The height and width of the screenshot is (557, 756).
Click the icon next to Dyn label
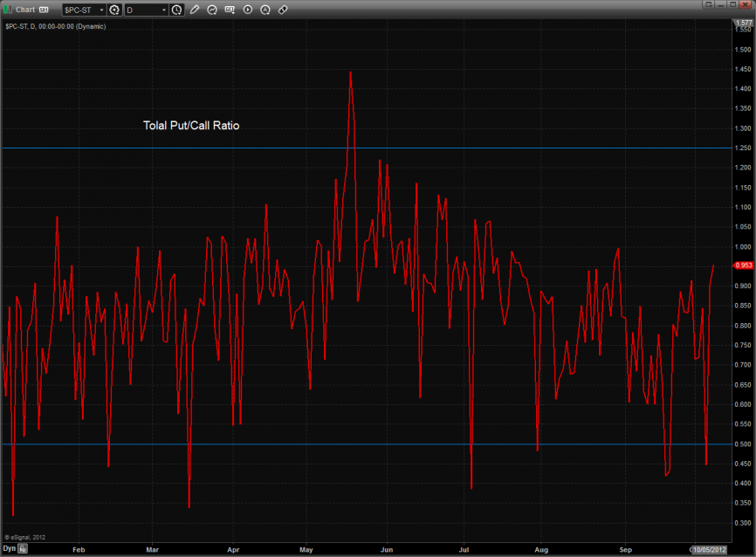(24, 549)
